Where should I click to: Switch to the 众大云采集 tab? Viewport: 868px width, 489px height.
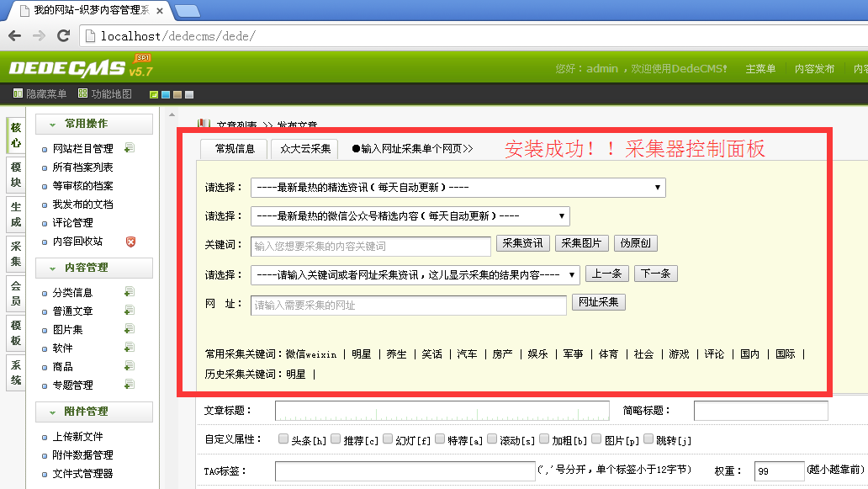(305, 149)
